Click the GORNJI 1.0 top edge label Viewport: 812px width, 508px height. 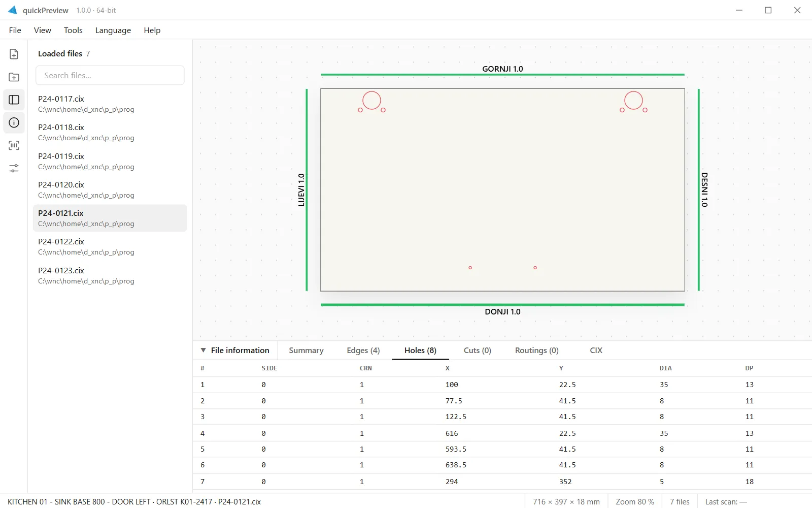[502, 69]
